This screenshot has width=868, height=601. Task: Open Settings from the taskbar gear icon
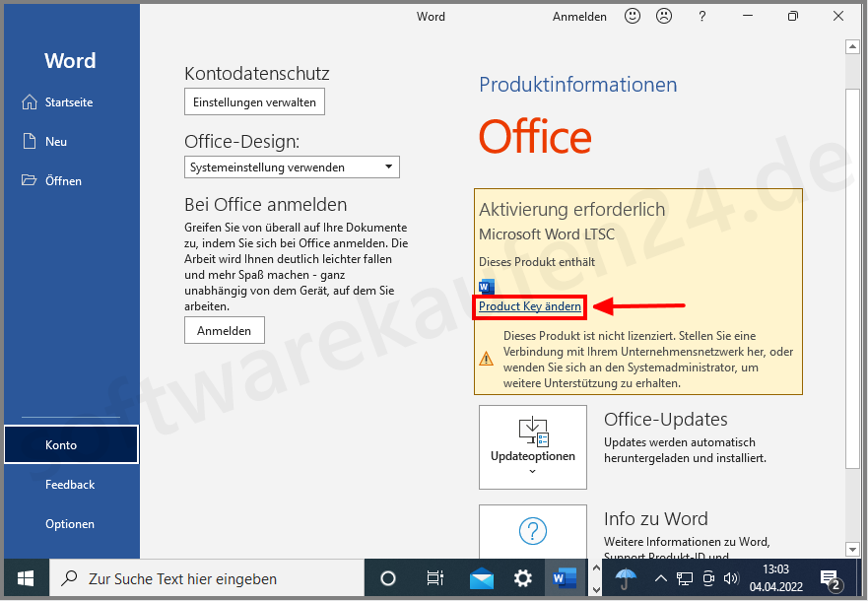522,578
